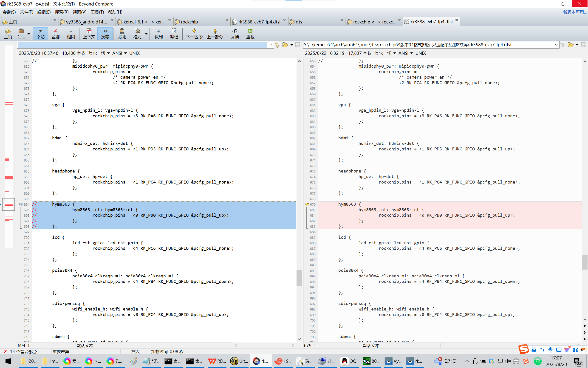The width and height of the screenshot is (588, 368).
Task: Click the right pane vertical scrollbar thumb
Action: tap(585, 262)
